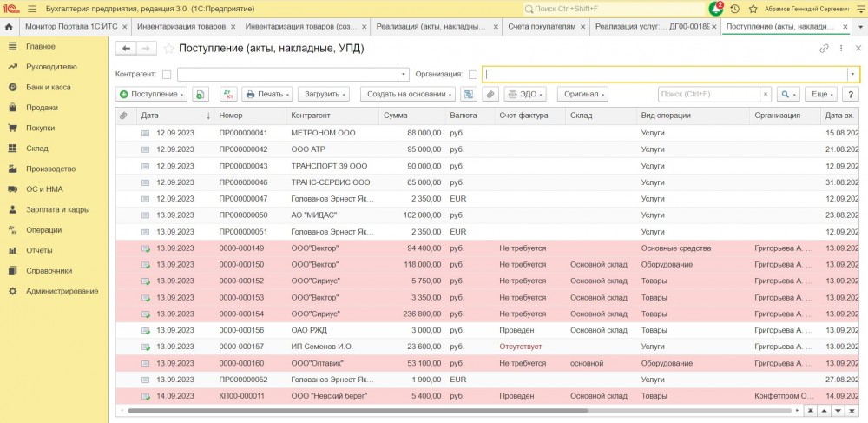
Task: Add form to favorites star
Action: tap(169, 49)
